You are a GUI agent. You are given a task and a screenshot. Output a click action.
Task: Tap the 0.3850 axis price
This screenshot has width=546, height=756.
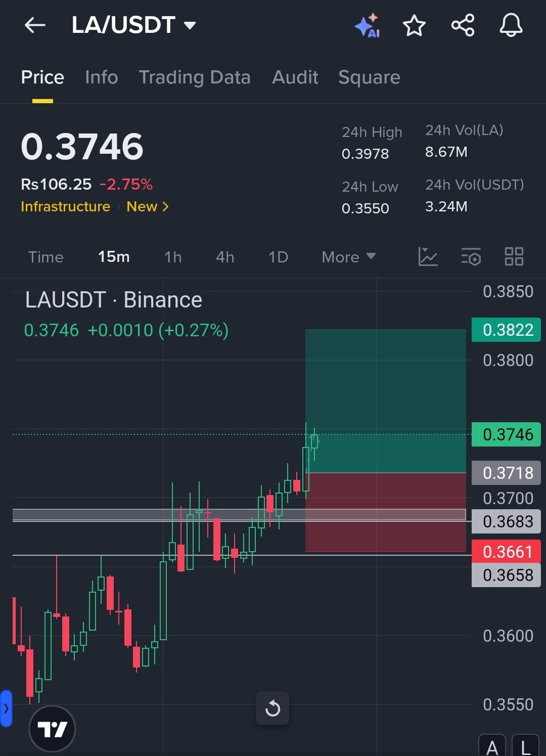click(x=508, y=292)
